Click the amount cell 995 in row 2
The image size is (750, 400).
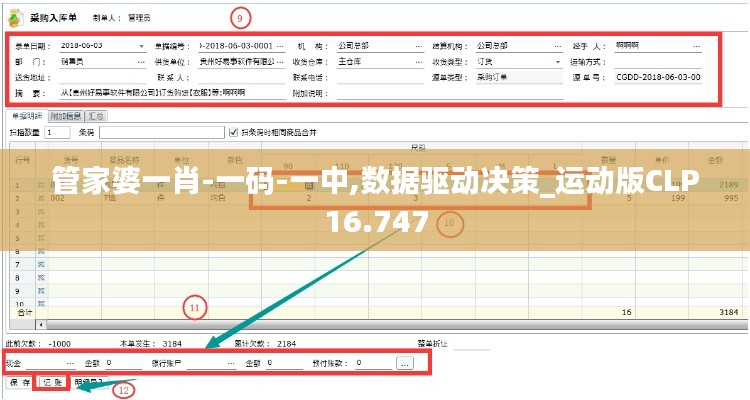point(731,198)
